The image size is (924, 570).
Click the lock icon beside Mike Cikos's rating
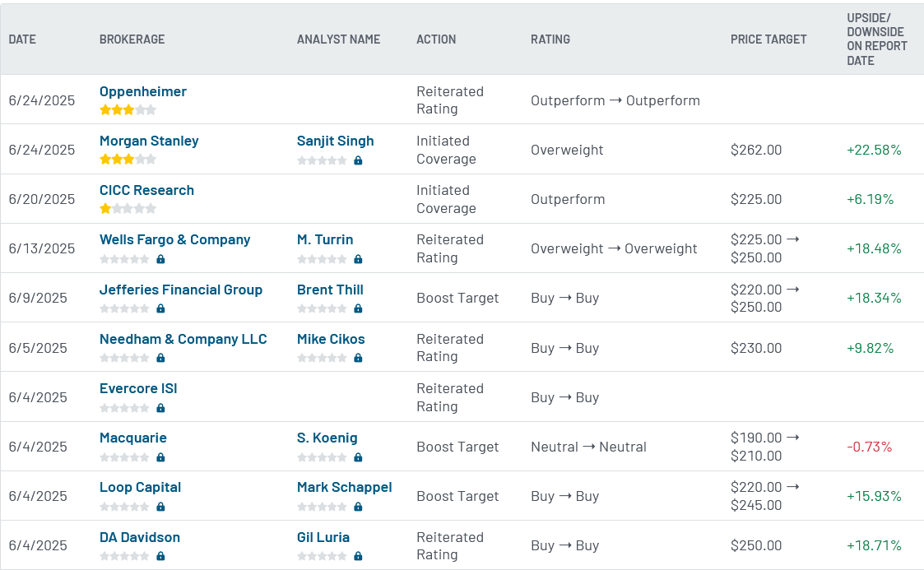(358, 358)
